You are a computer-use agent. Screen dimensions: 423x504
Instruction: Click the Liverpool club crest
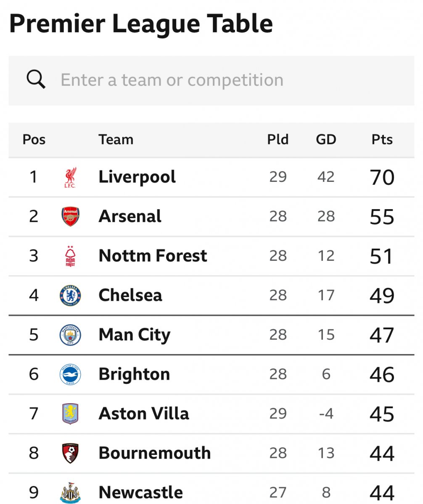click(70, 177)
